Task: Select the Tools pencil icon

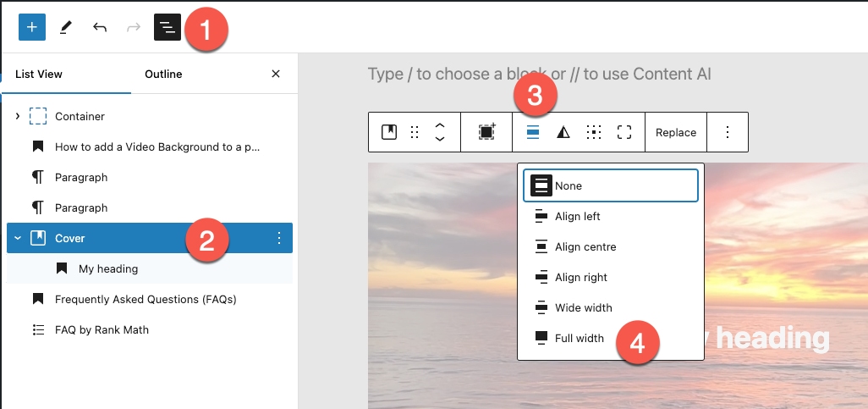Action: (x=65, y=27)
